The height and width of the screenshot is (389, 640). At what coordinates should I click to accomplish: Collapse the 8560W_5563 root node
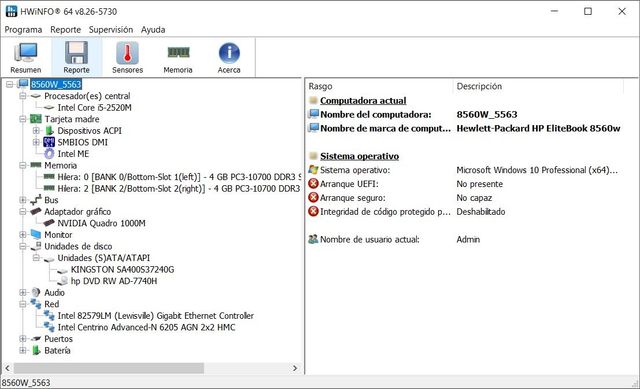[9, 84]
